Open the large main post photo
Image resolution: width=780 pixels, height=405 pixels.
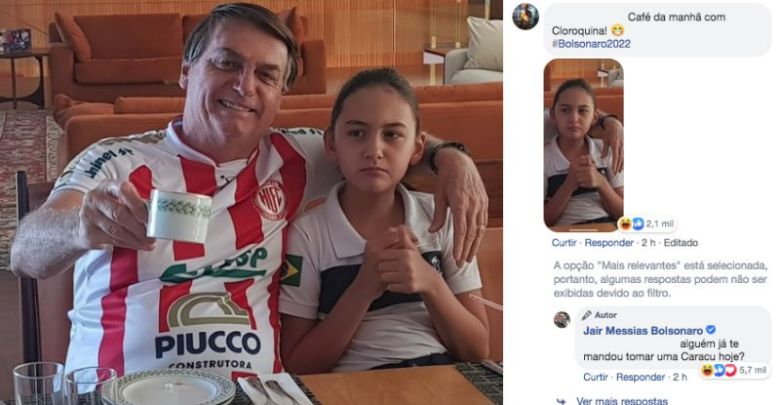click(251, 202)
